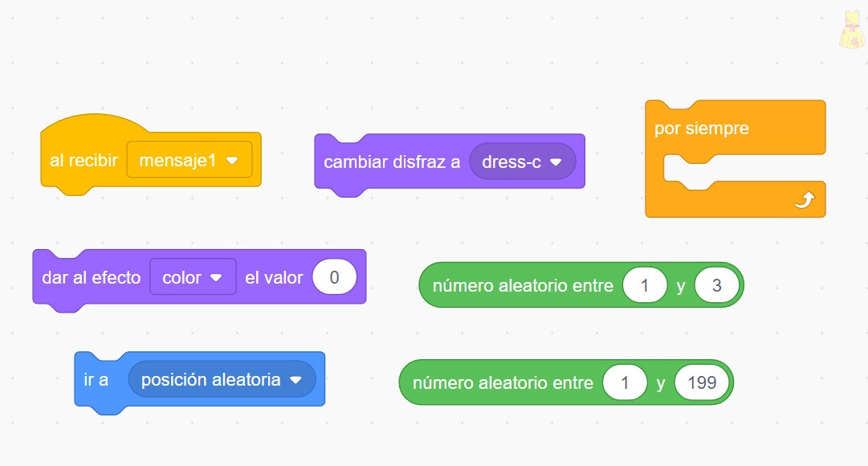Viewport: 868px width, 466px height.
Task: Click 'número aleatorio entre' label of 1–3 block
Action: coord(523,285)
